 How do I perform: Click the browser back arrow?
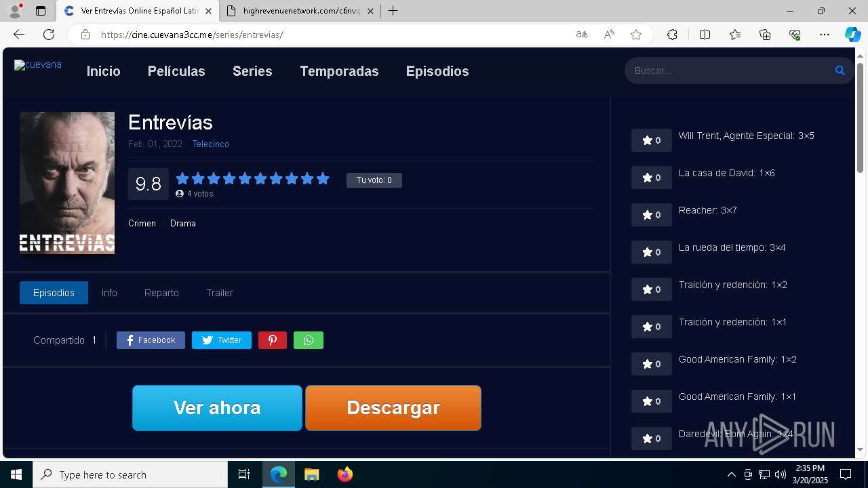click(19, 35)
